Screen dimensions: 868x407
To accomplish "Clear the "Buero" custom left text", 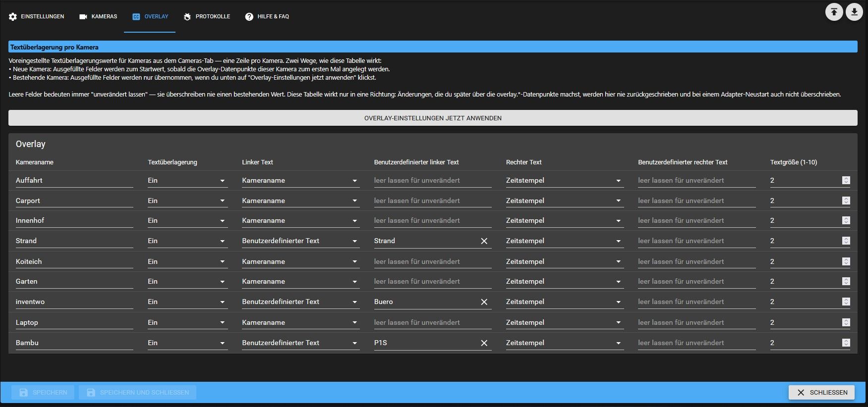I will click(484, 302).
